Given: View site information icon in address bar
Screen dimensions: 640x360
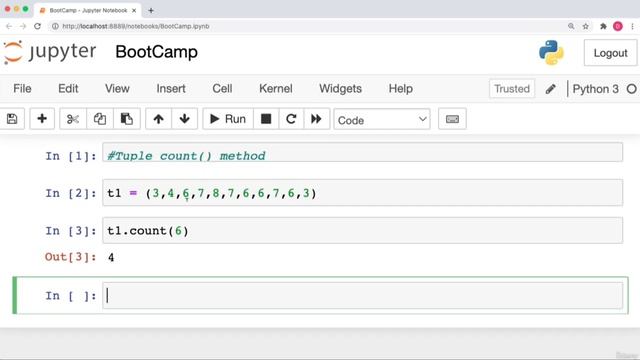Looking at the screenshot, I should click(x=55, y=26).
